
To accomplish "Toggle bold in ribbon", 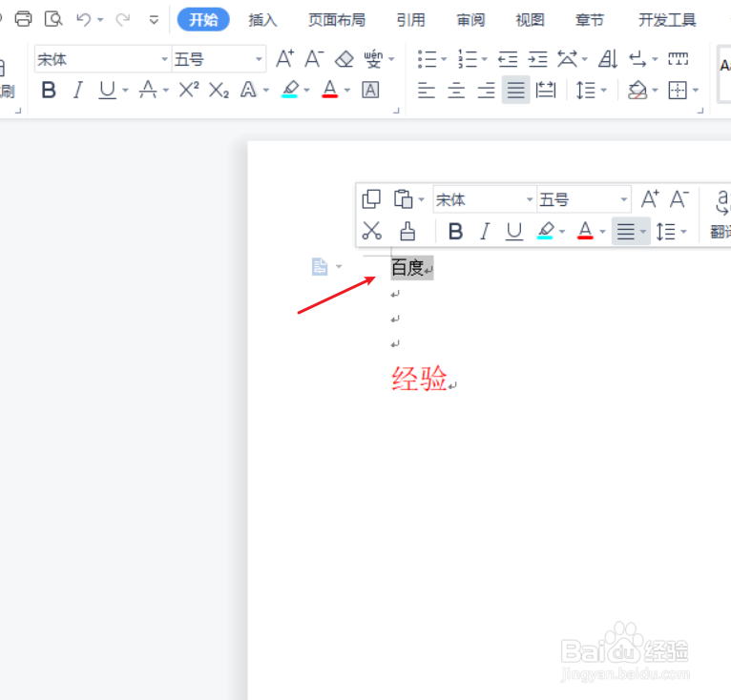I will [x=49, y=90].
